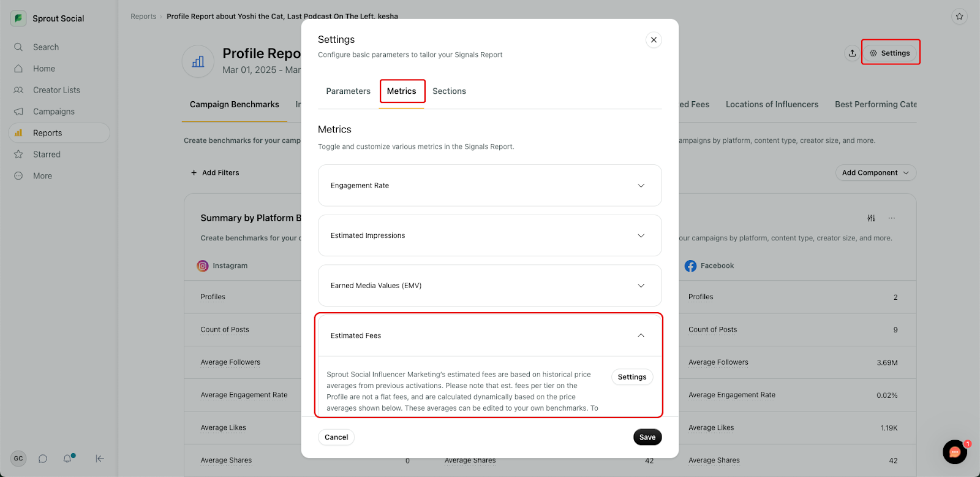The image size is (980, 477).
Task: Open the page Settings gear button
Action: [x=890, y=53]
